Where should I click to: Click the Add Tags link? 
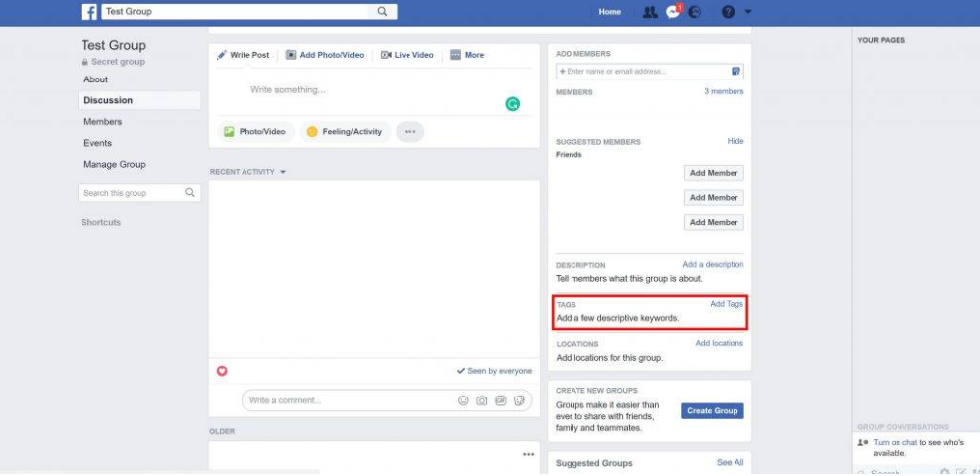click(727, 304)
